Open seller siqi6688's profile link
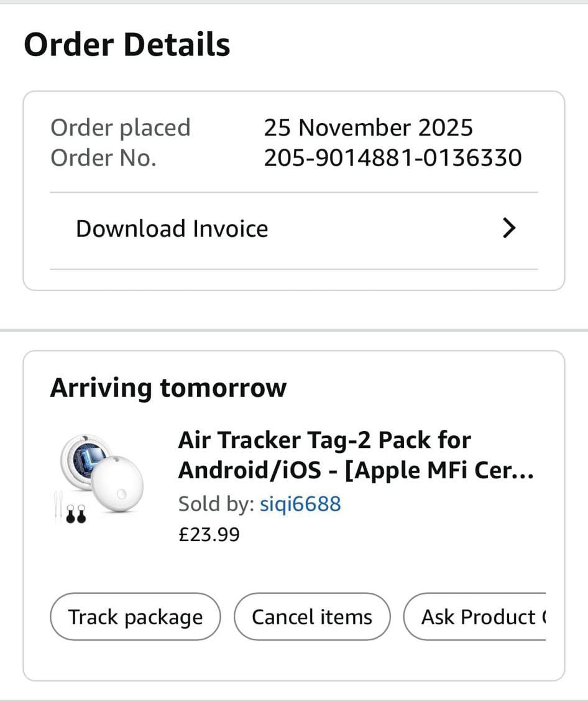This screenshot has height=701, width=588. tap(300, 503)
